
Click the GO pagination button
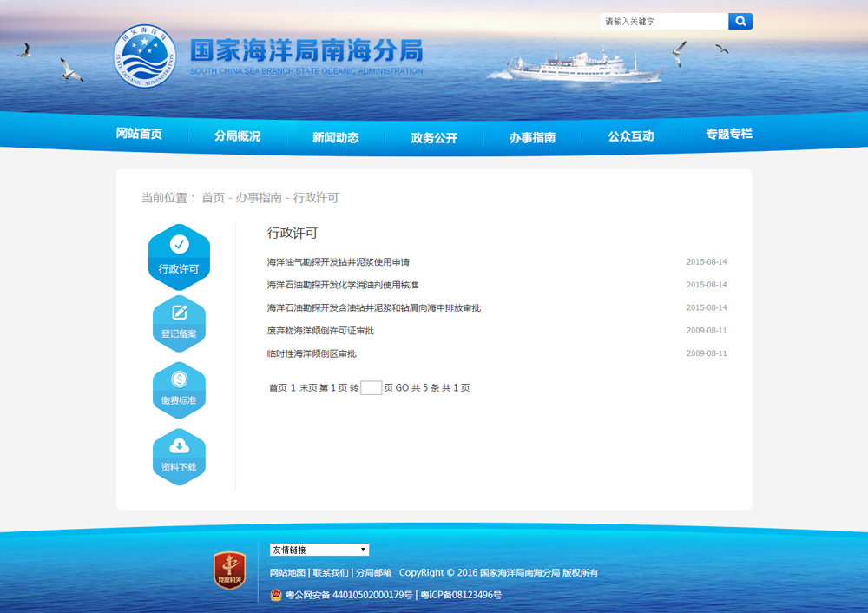(402, 388)
